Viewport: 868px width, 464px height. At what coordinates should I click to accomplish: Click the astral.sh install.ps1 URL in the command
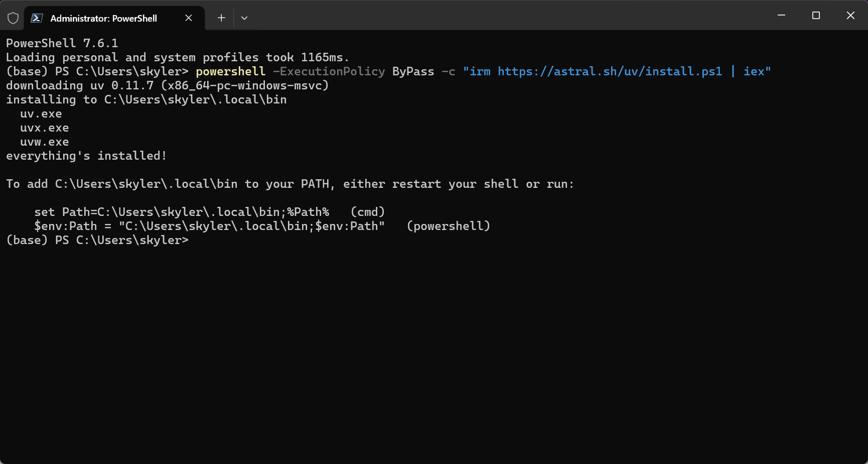click(x=610, y=72)
